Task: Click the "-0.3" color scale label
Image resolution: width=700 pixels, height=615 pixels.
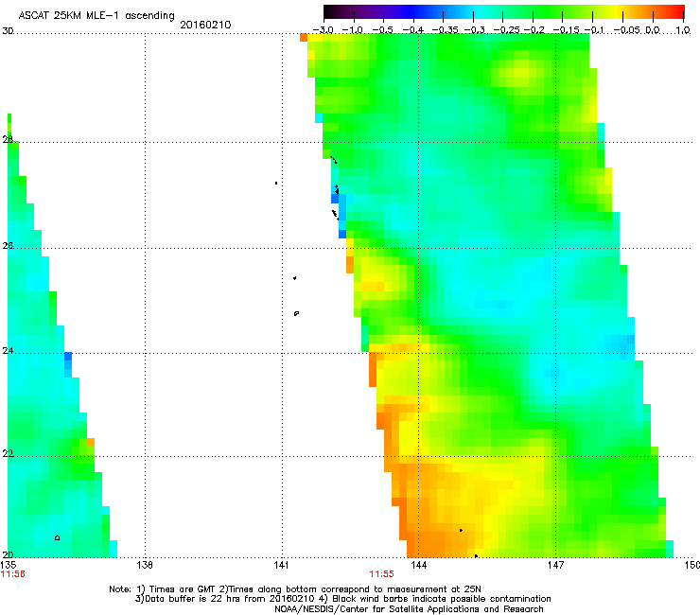Action: tap(475, 30)
